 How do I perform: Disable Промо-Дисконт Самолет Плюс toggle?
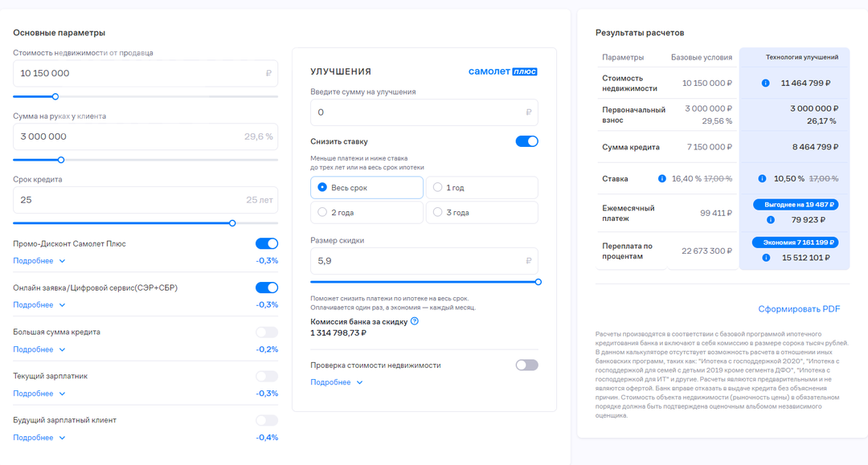(x=267, y=243)
